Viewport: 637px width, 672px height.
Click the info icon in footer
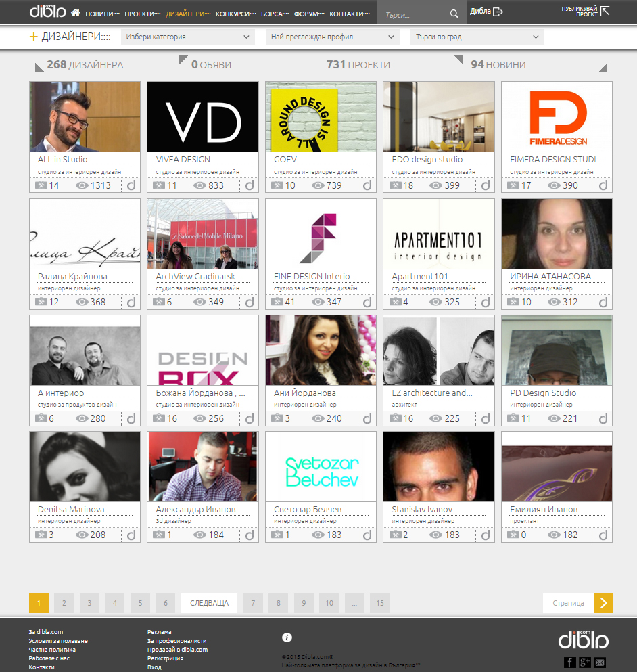pyautogui.click(x=287, y=637)
